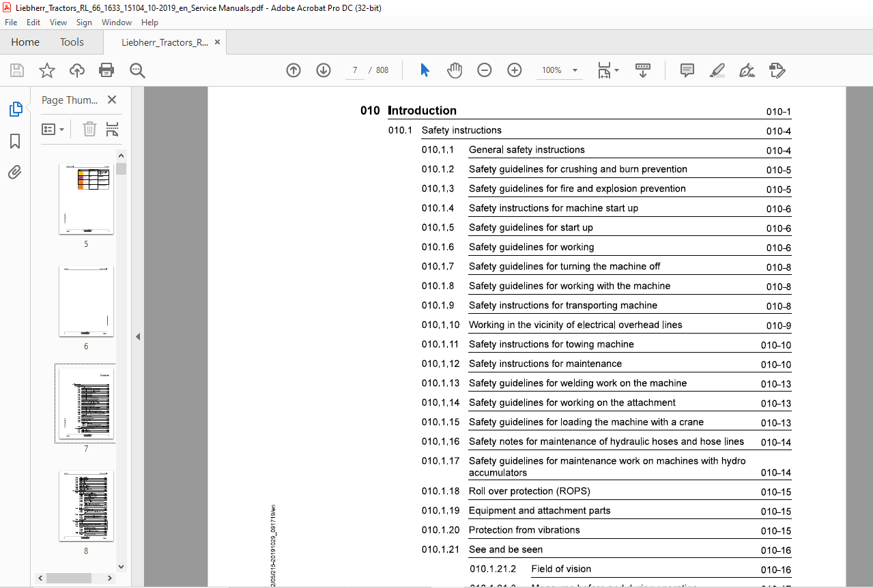Click thumbnail scrollbar down arrow

(x=121, y=567)
